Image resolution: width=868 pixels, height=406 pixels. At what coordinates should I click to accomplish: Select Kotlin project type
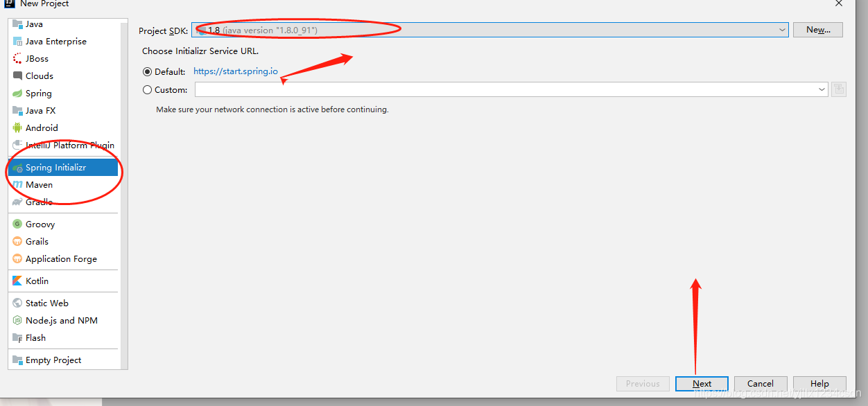63,281
